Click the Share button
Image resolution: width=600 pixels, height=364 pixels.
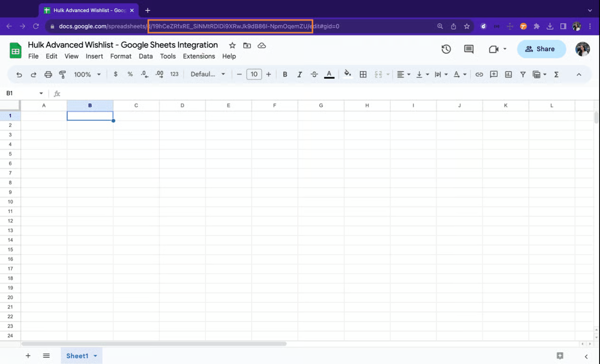pyautogui.click(x=541, y=49)
